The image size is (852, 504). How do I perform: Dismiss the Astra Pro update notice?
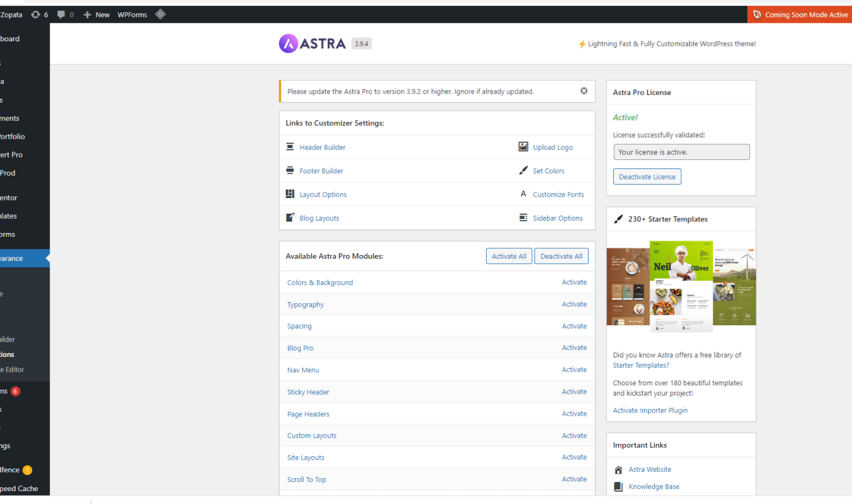point(583,91)
